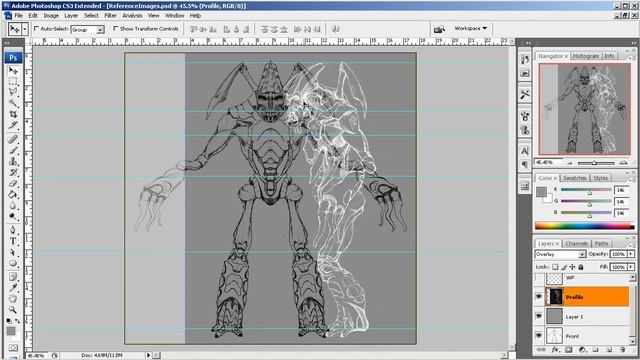The image size is (640, 360).
Task: Pick a color from the spectrum ramp
Action: [584, 226]
